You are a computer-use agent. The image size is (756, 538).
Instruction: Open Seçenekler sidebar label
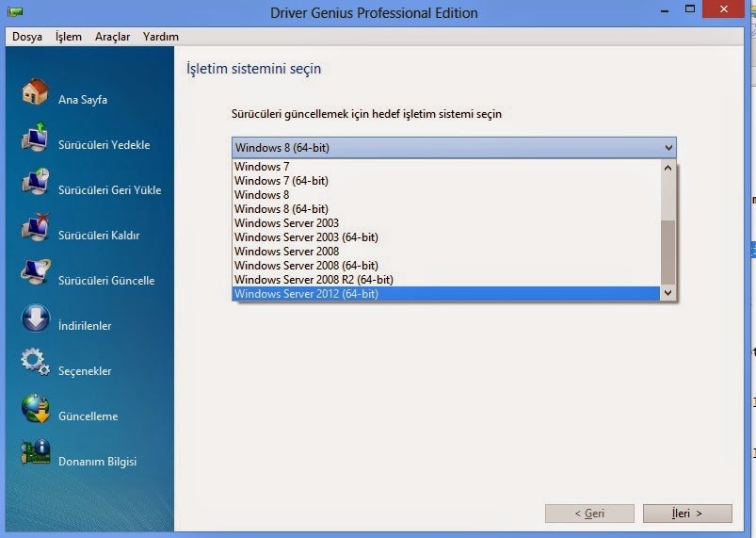click(x=85, y=371)
